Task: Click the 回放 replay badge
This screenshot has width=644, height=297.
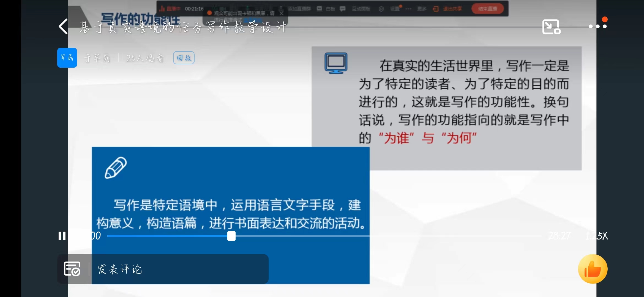Action: 184,58
